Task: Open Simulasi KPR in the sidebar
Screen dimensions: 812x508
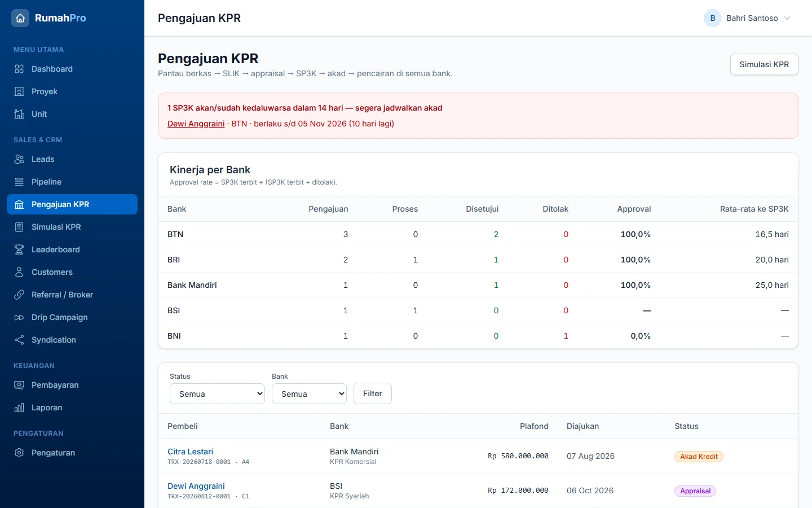Action: click(72, 227)
